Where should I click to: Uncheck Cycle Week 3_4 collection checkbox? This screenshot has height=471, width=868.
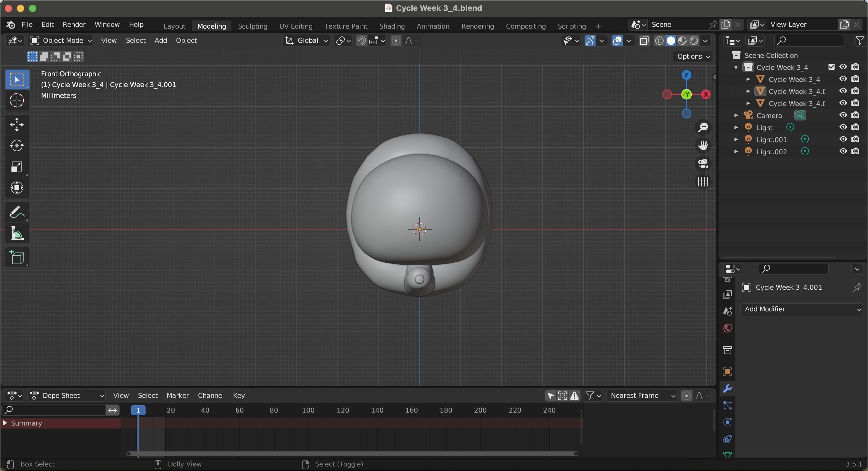(831, 67)
